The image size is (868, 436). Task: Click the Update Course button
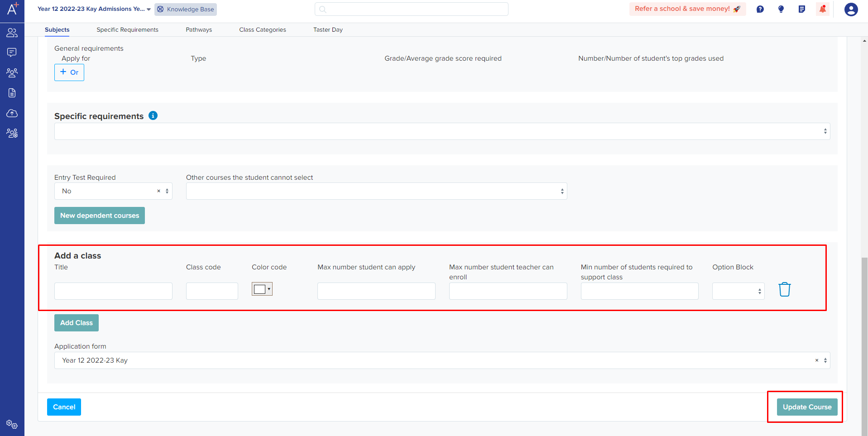coord(807,407)
